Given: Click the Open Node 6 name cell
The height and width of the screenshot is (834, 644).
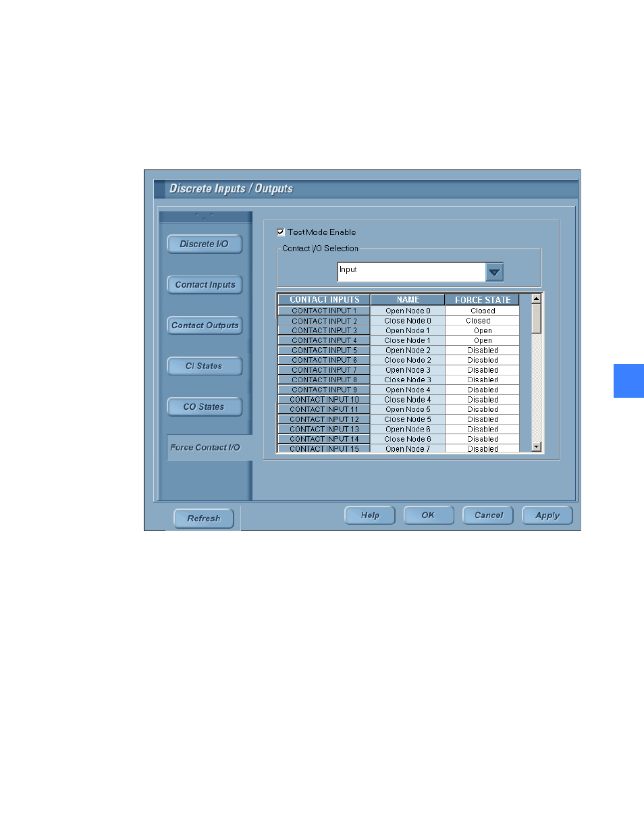Looking at the screenshot, I should point(408,429).
